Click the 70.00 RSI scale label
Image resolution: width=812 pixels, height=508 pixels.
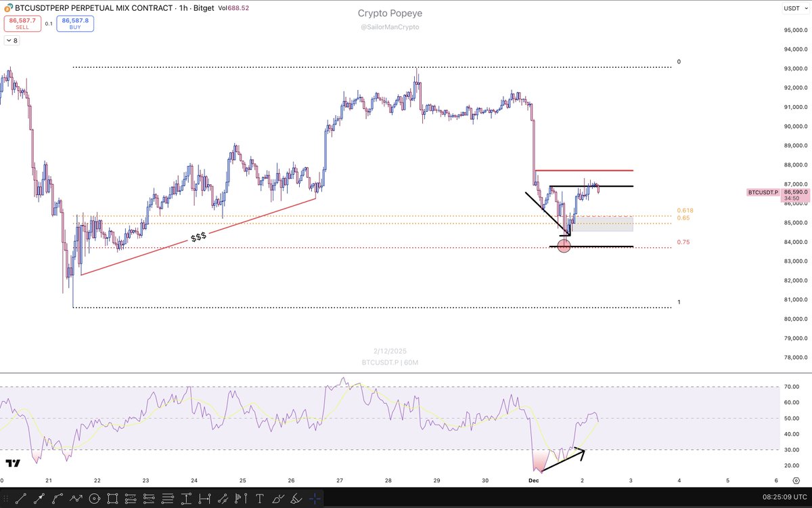click(x=792, y=387)
